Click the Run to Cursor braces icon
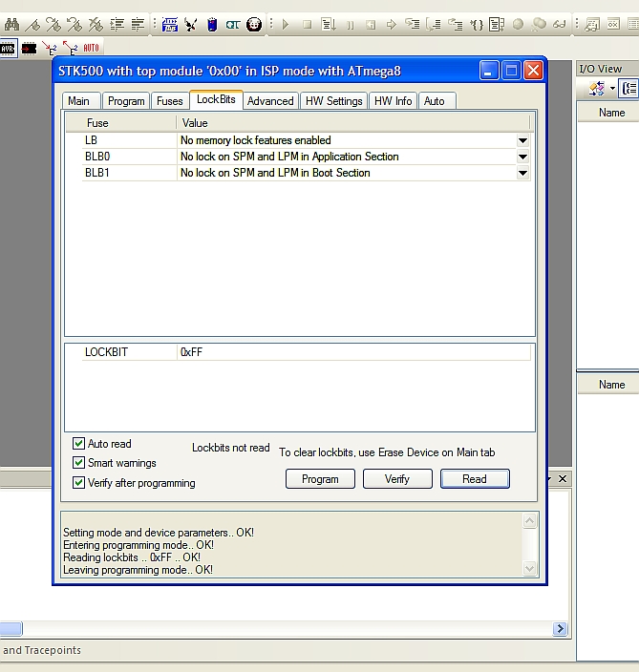Screen dimensions: 639x672 (476, 25)
